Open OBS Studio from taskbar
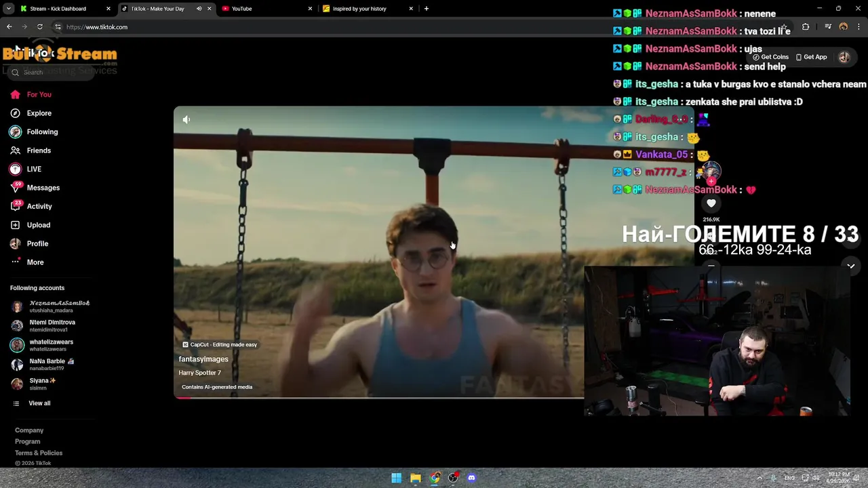 (453, 478)
